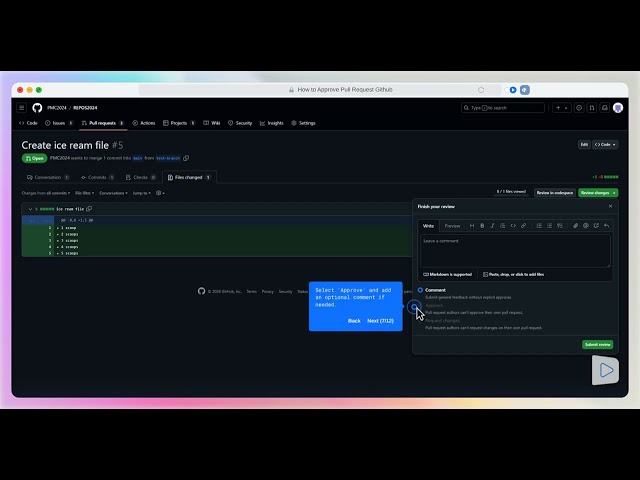Close the Finish your review panel
Screen dimensions: 640x480
click(611, 207)
